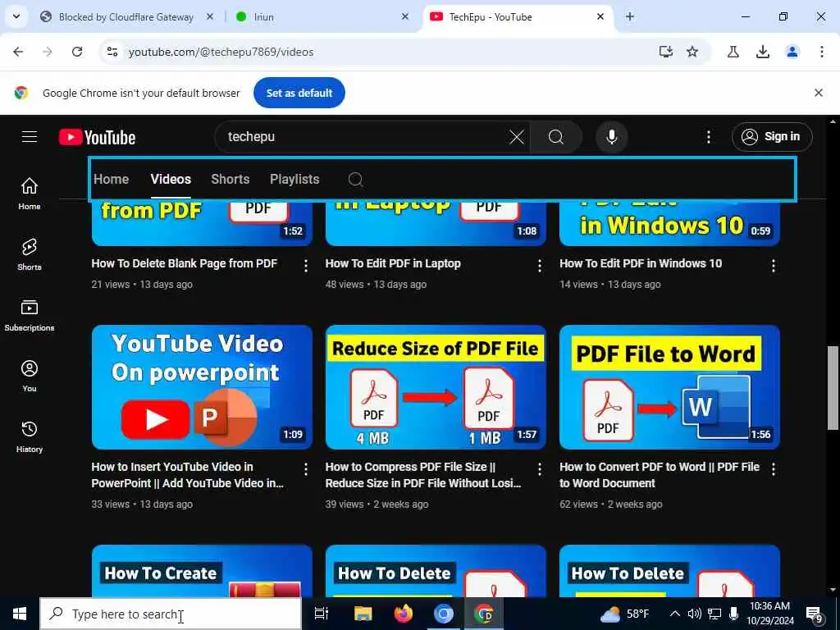Viewport: 840px width, 630px height.
Task: Reload the page in Chrome
Action: click(77, 52)
